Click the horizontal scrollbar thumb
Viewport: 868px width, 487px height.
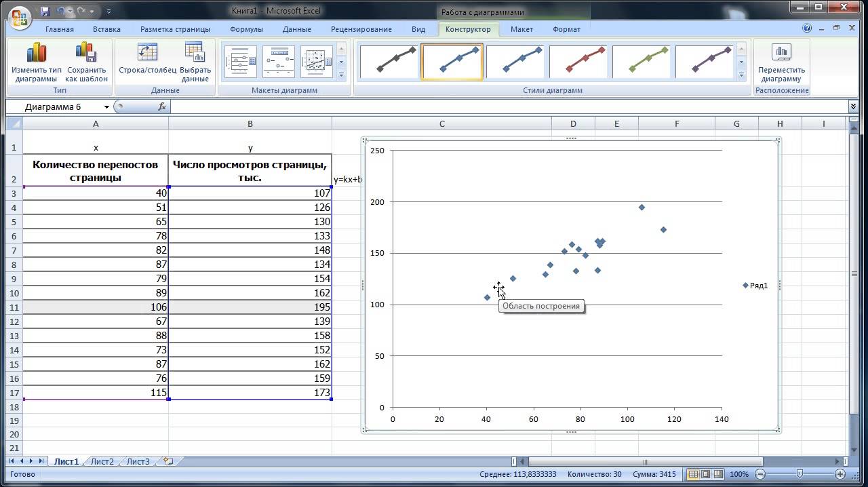646,462
